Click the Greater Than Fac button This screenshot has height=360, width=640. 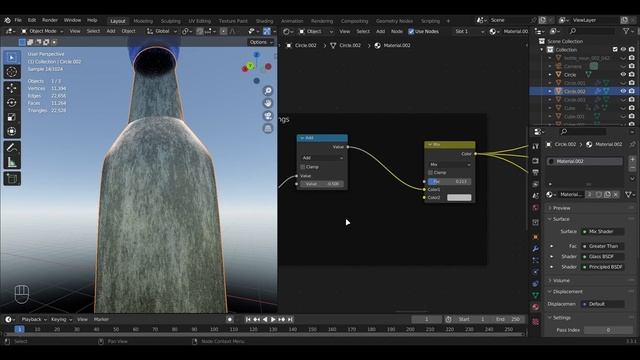602,246
